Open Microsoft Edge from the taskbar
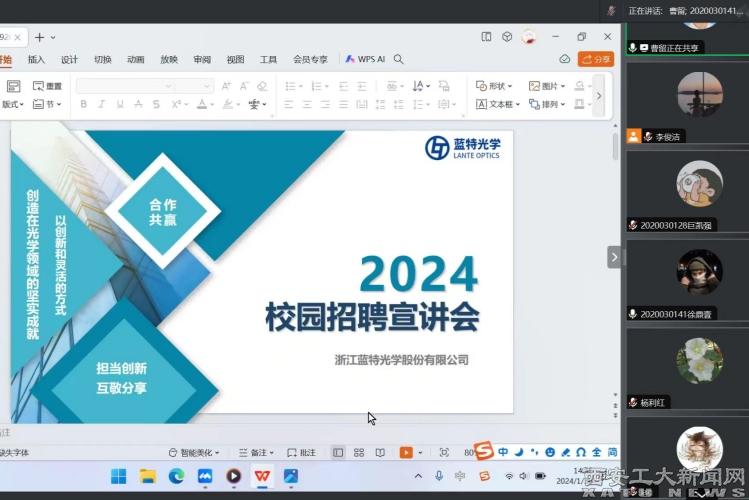The image size is (749, 500). point(176,476)
